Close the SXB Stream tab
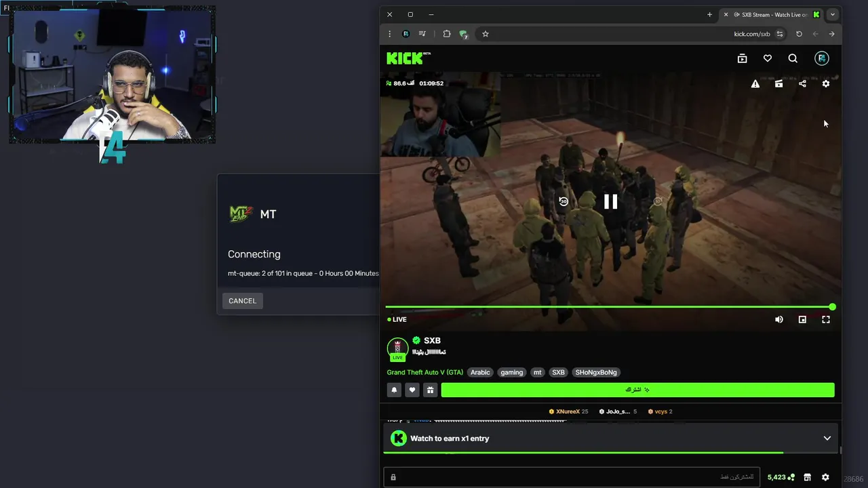868x488 pixels. pyautogui.click(x=726, y=14)
